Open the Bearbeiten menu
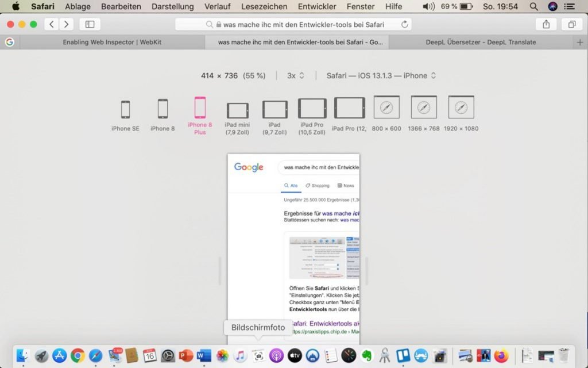 pyautogui.click(x=121, y=6)
